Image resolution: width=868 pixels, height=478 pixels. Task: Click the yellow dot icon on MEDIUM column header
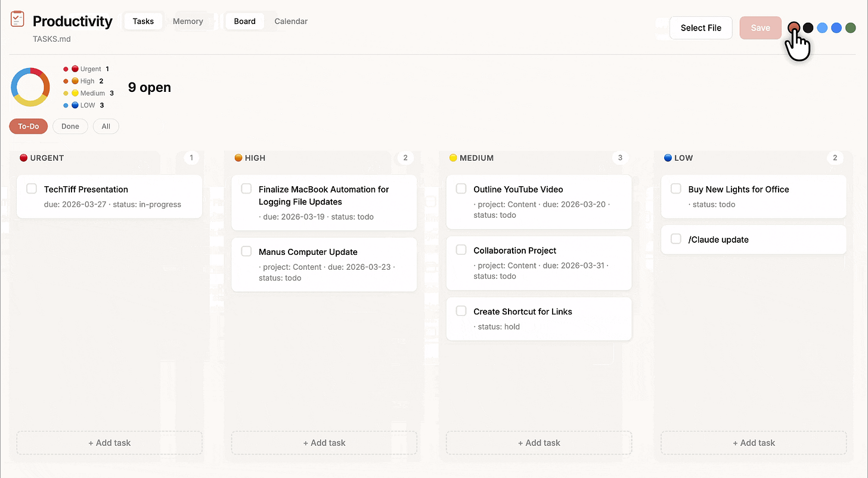[453, 158]
